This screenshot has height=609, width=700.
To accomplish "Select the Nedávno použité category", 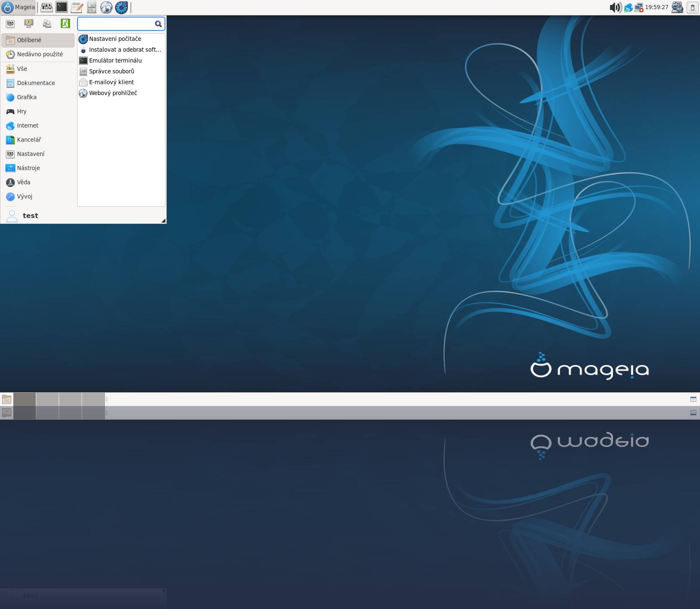I will [38, 54].
